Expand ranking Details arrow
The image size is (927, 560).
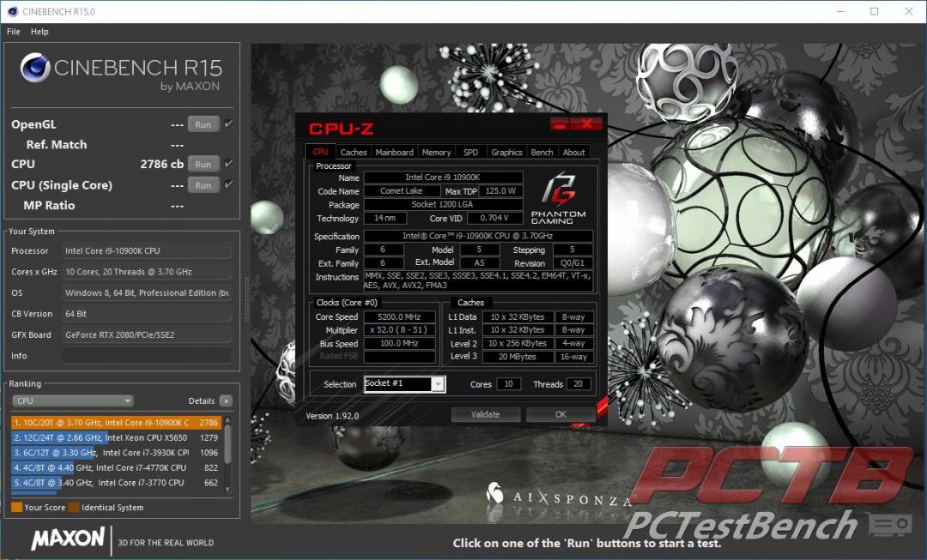click(x=226, y=400)
